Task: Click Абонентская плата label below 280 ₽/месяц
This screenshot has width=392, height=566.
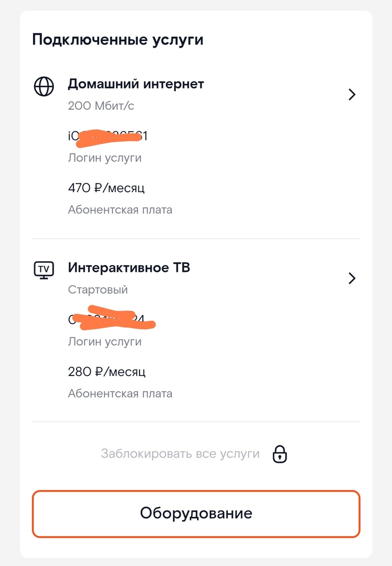Action: [120, 393]
